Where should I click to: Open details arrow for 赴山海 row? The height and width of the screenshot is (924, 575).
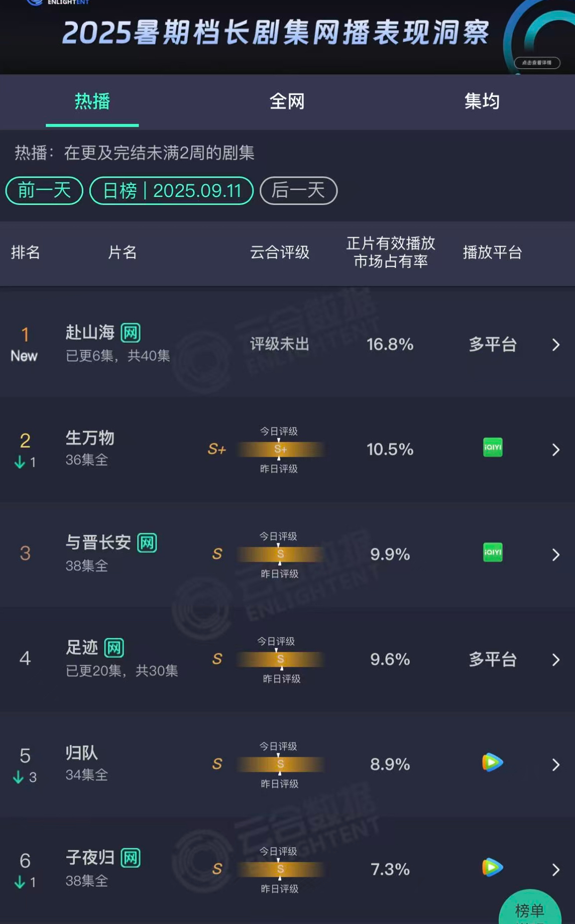coord(555,345)
